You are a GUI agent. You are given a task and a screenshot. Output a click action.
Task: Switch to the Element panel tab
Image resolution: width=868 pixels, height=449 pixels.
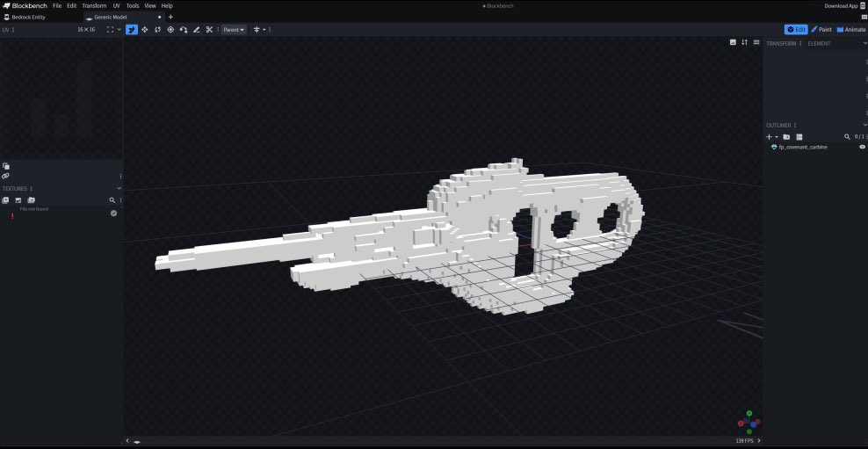pyautogui.click(x=820, y=44)
